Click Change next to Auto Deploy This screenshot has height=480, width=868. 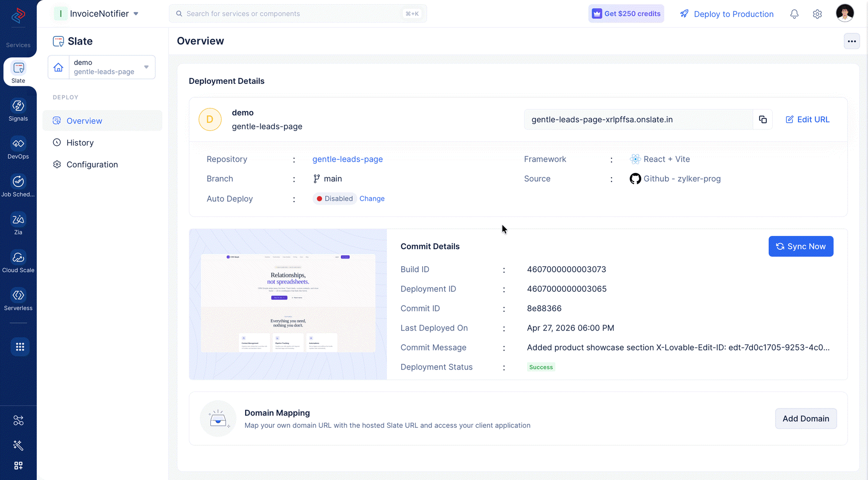(372, 199)
